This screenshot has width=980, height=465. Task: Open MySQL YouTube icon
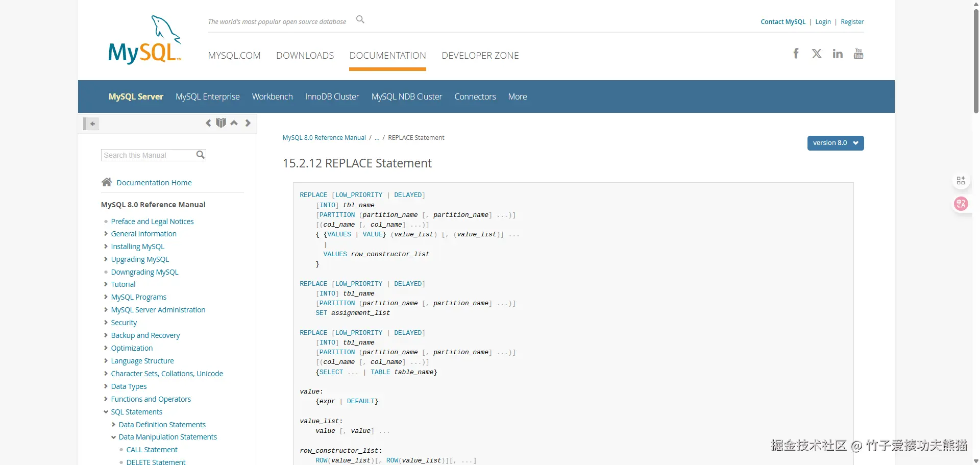point(859,54)
